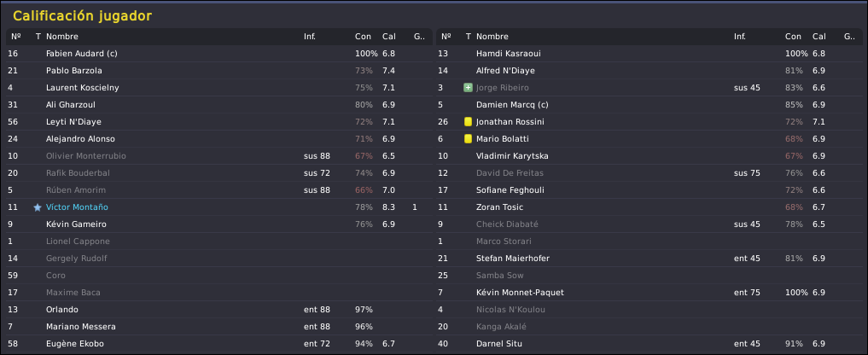
Task: Select the Fabien Audard (c) row
Action: pyautogui.click(x=219, y=54)
